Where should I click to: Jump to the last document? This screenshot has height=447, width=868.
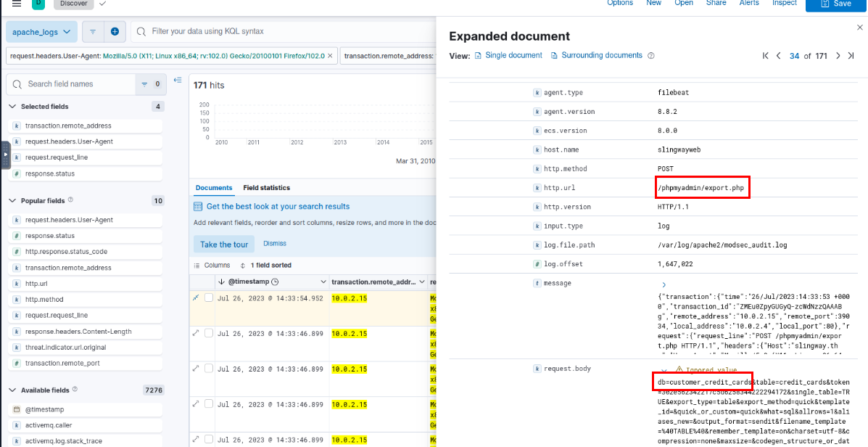pyautogui.click(x=851, y=56)
